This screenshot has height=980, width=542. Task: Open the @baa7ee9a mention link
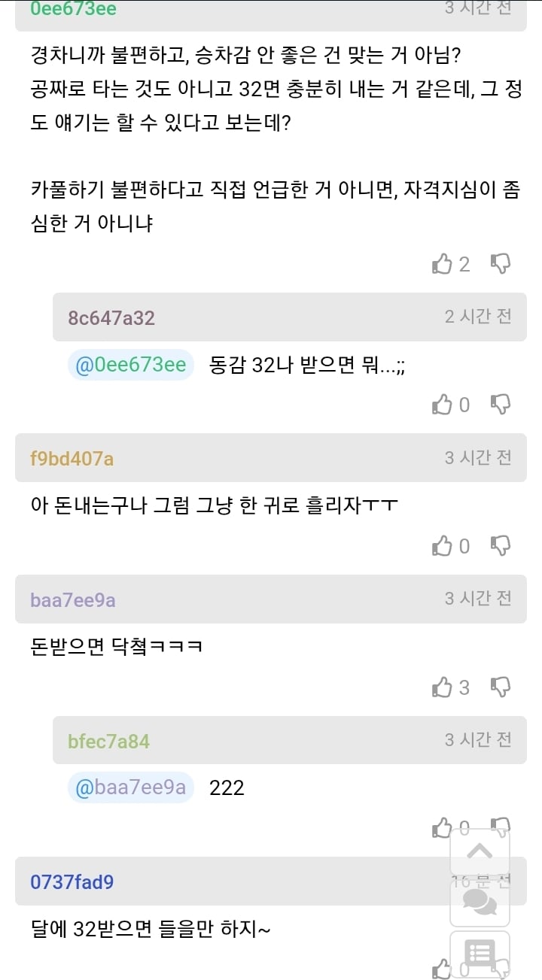[129, 787]
